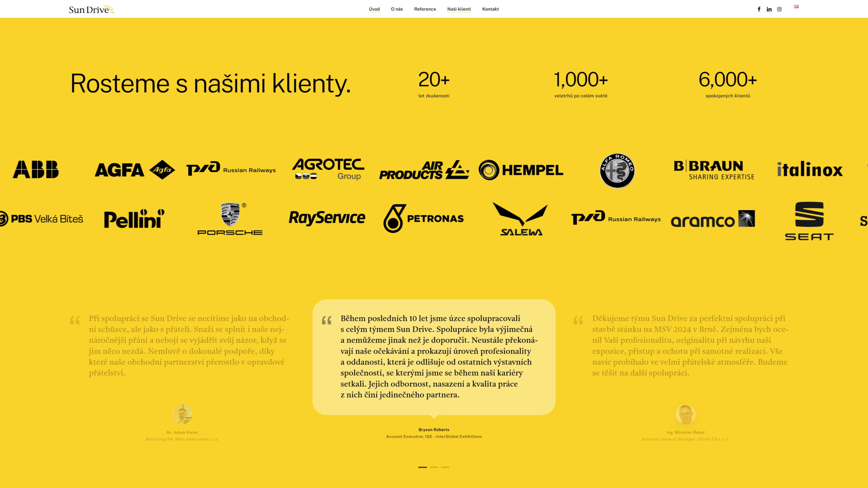Click the italinox logo

pos(810,169)
